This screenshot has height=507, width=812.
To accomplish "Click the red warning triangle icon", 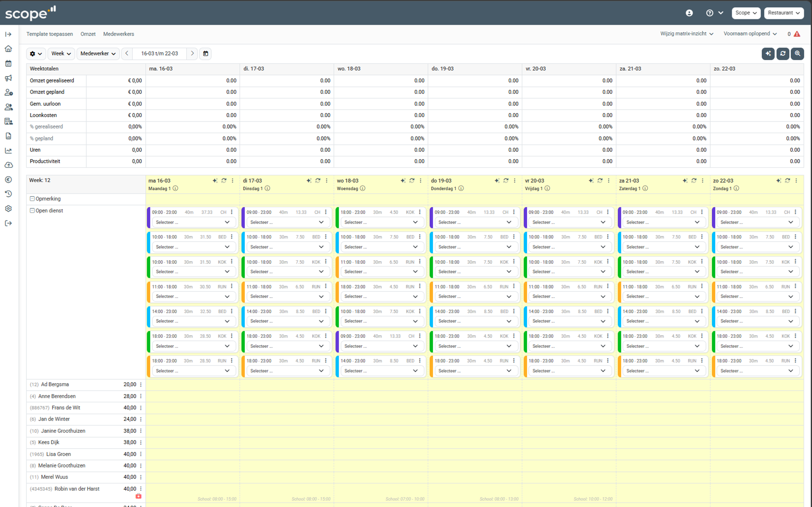I will [797, 34].
